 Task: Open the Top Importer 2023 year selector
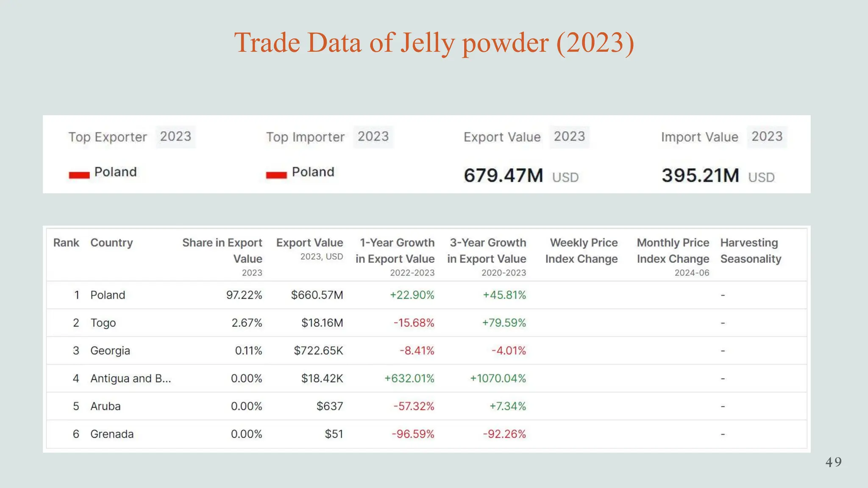click(x=373, y=136)
